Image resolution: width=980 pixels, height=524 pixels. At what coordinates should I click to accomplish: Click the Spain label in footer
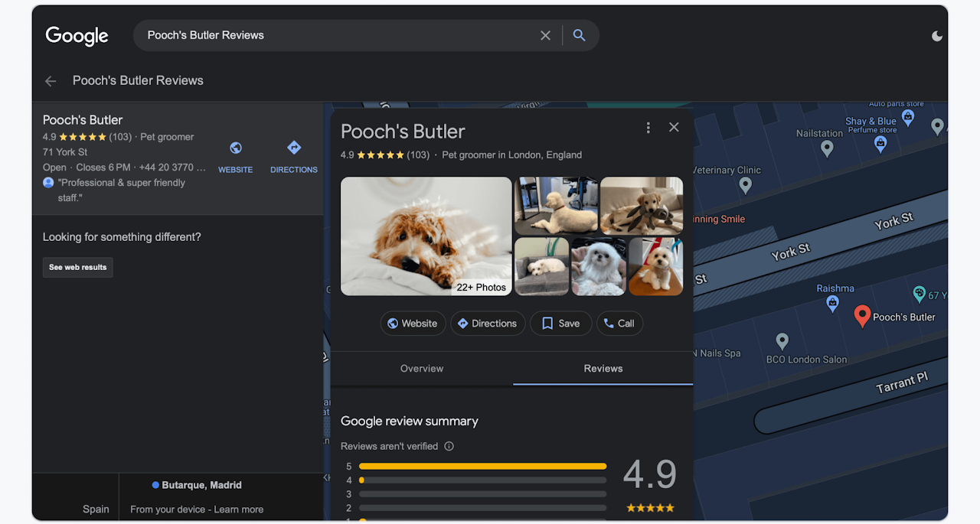coord(96,509)
